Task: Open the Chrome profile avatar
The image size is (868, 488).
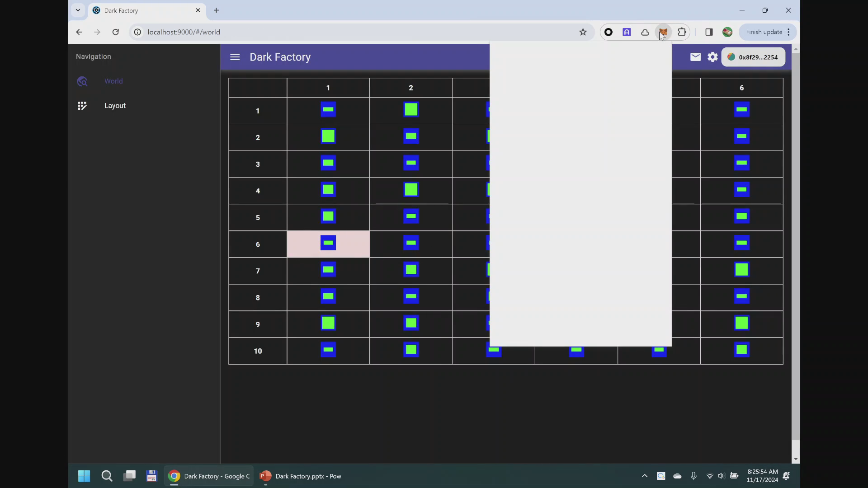Action: coord(727,32)
